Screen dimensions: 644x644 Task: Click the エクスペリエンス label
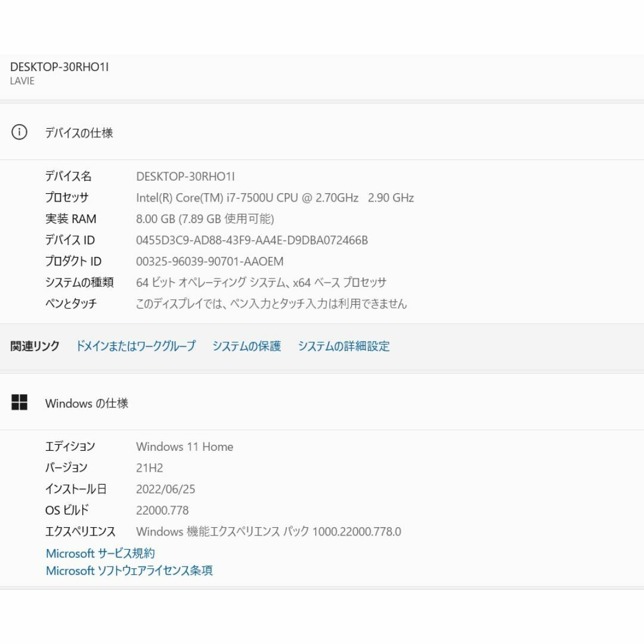[80, 531]
